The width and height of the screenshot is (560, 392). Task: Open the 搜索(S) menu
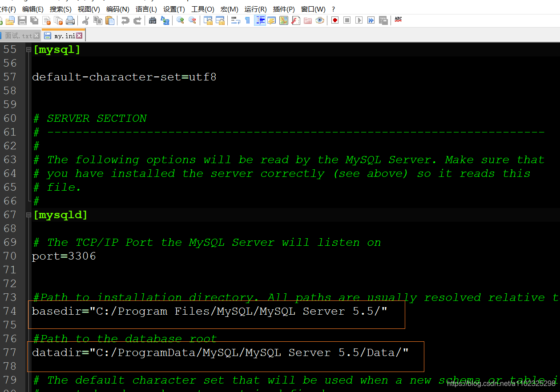click(60, 9)
